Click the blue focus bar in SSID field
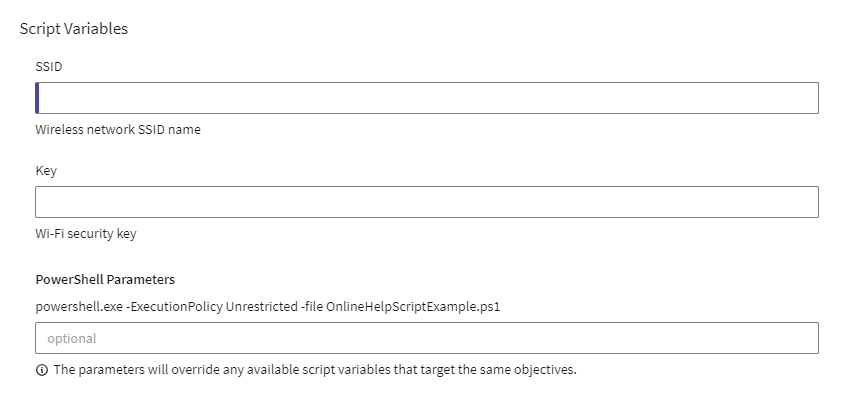The image size is (847, 405). tap(37, 98)
